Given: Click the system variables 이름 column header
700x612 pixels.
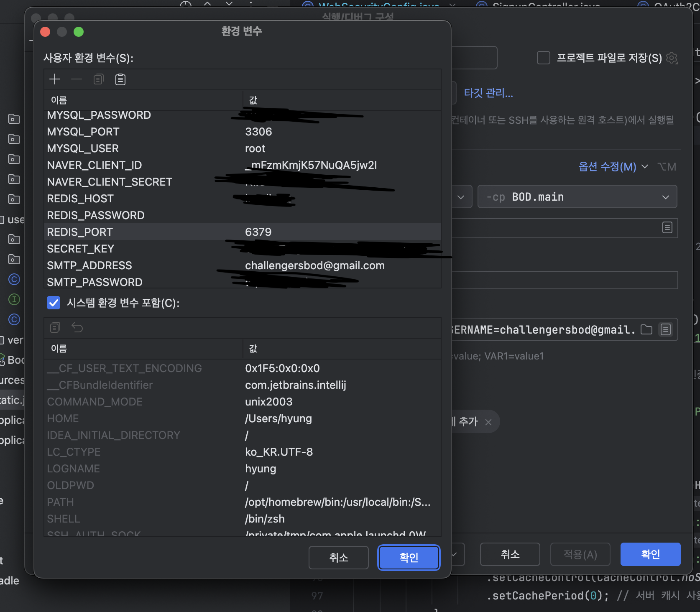Looking at the screenshot, I should (x=143, y=349).
